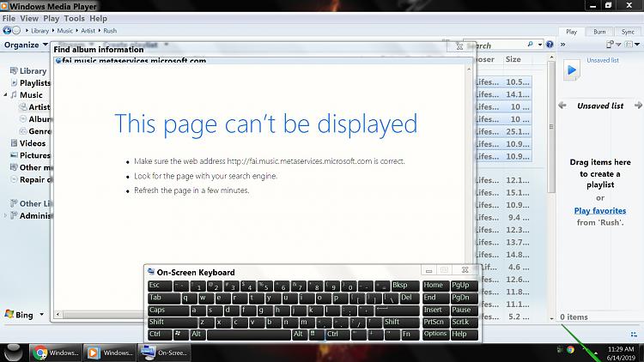Click the Unsaved list title link
This screenshot has height=362, width=644.
point(603,60)
